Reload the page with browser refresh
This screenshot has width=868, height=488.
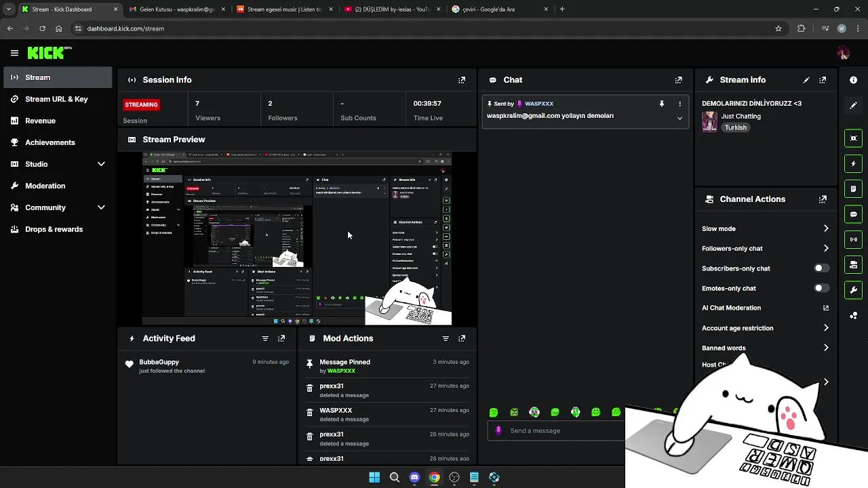(x=42, y=28)
